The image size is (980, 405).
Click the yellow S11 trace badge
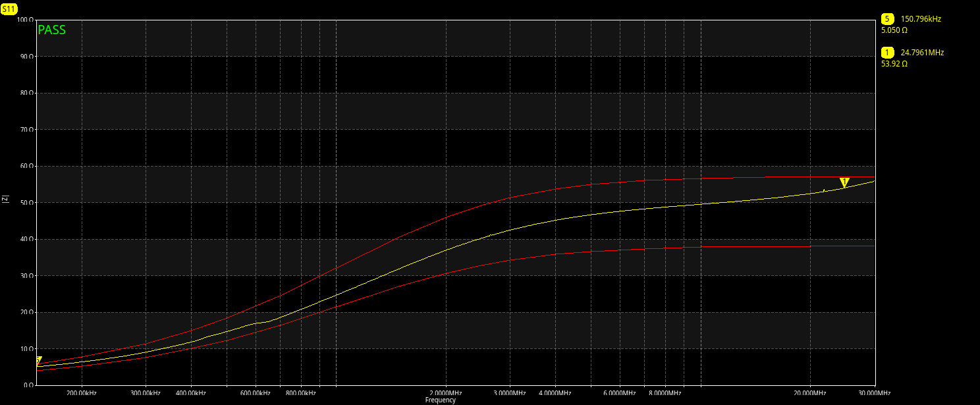tap(9, 9)
